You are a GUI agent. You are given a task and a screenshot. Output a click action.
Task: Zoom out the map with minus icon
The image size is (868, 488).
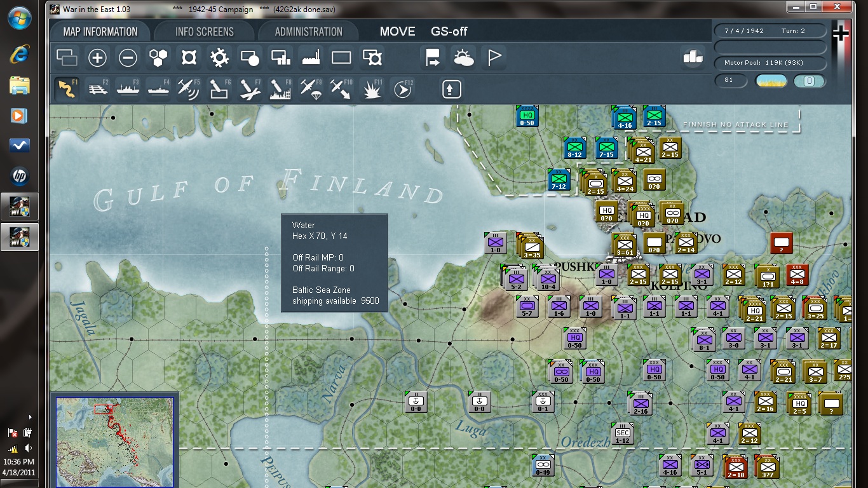point(128,58)
